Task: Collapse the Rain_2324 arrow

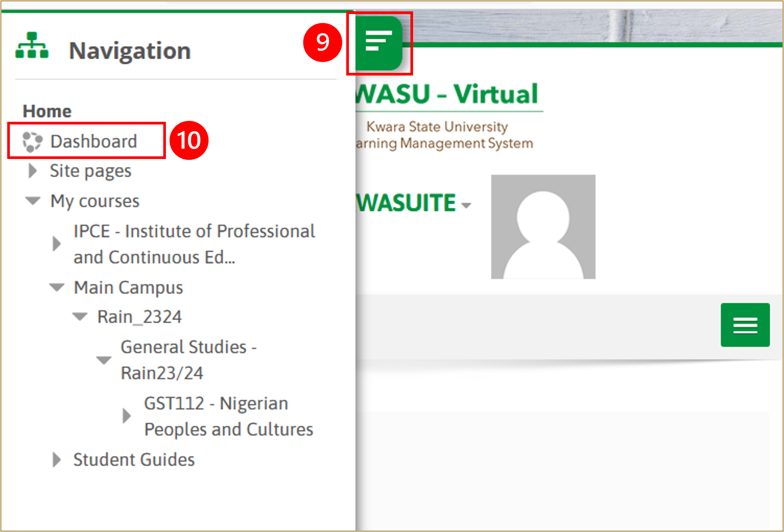Action: [80, 316]
